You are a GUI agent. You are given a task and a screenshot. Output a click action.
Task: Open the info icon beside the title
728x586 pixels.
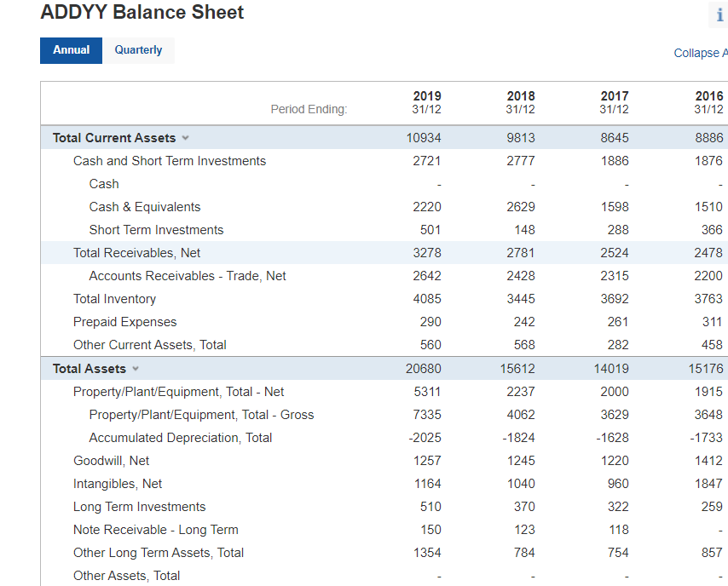[x=719, y=14]
